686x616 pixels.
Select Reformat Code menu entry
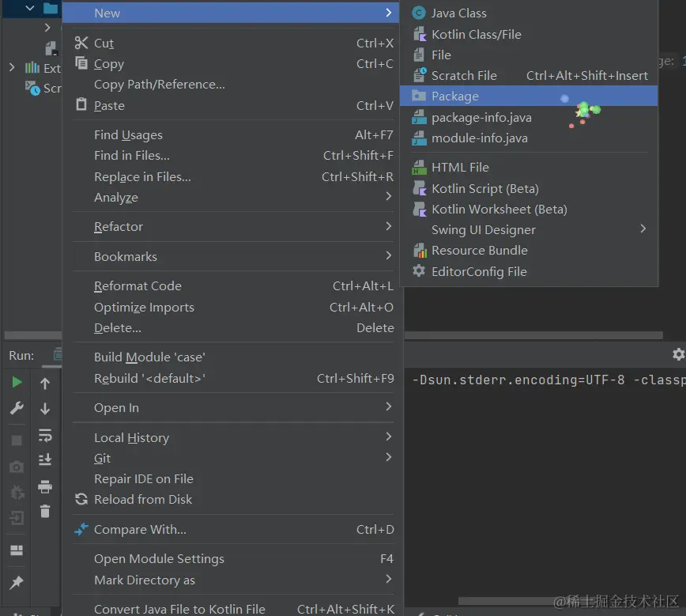tap(234, 286)
